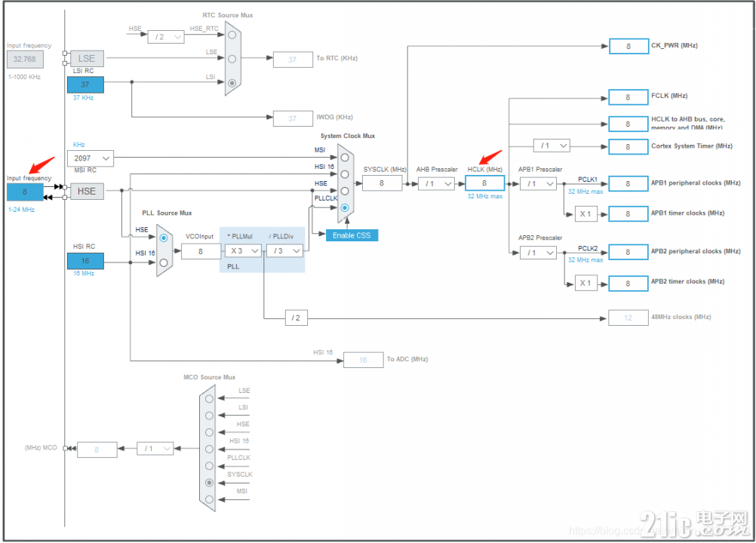Click the HSE input frequency field

click(25, 192)
